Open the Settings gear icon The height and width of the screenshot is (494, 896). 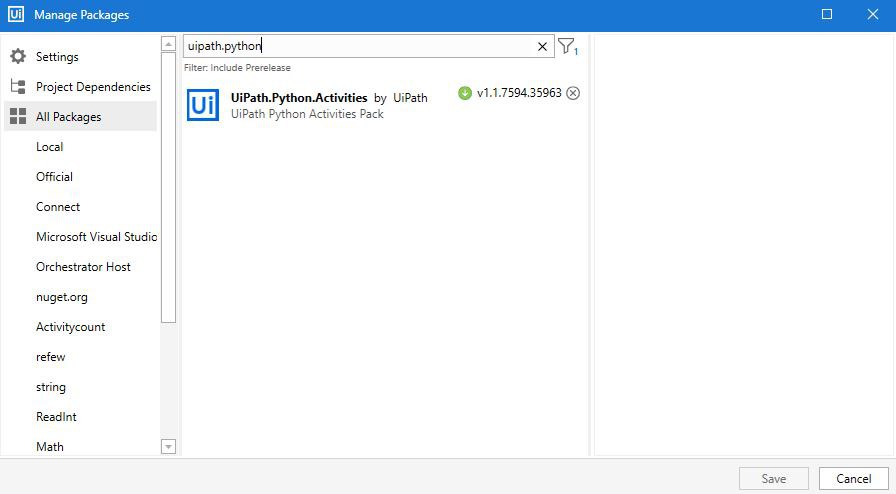[x=18, y=56]
